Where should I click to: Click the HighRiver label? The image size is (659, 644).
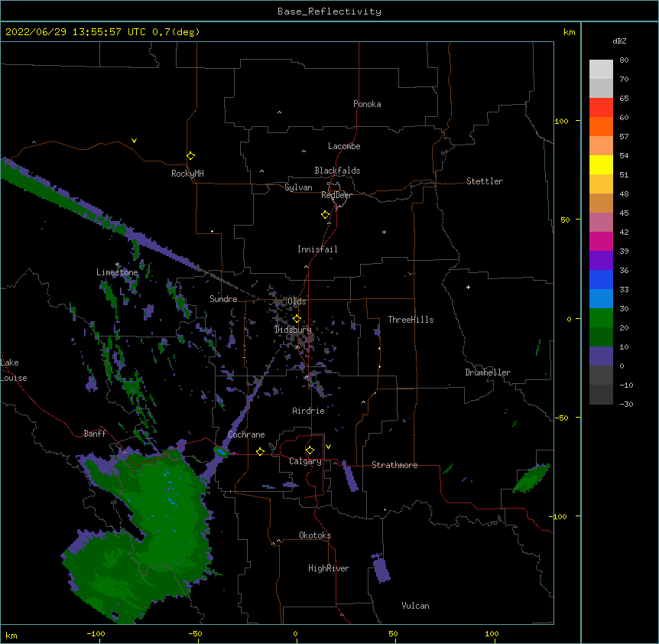(x=329, y=568)
